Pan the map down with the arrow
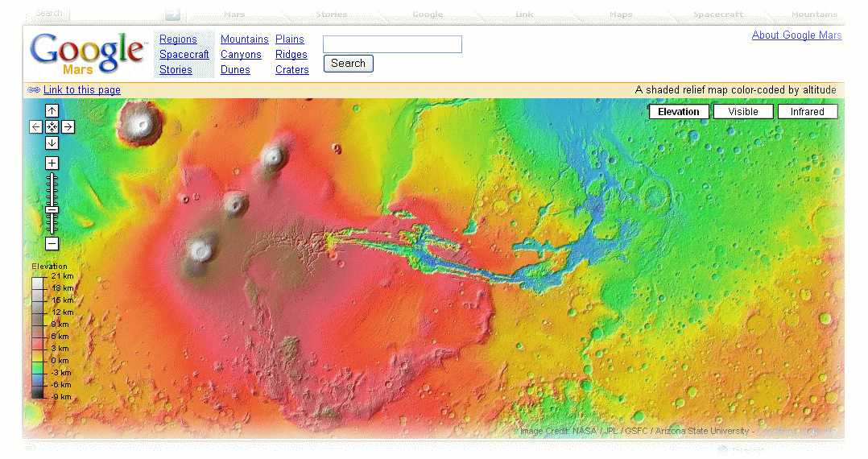Image resolution: width=868 pixels, height=459 pixels. pos(52,143)
